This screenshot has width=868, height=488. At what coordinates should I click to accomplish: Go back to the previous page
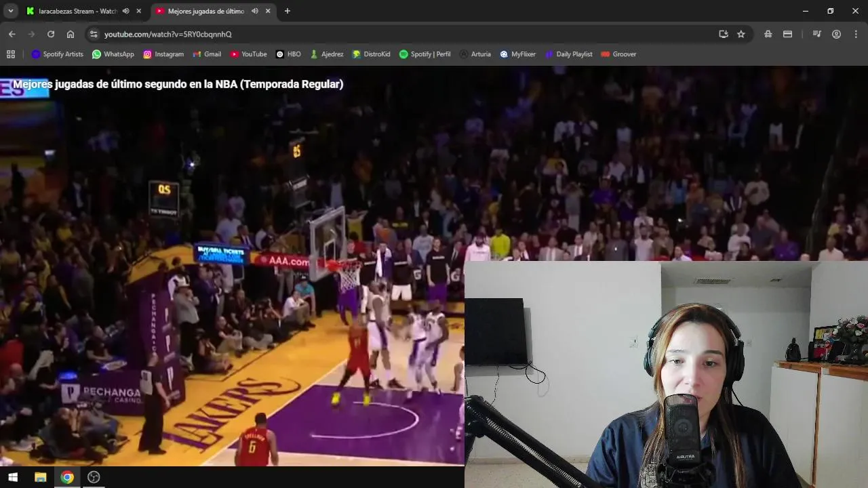(12, 34)
